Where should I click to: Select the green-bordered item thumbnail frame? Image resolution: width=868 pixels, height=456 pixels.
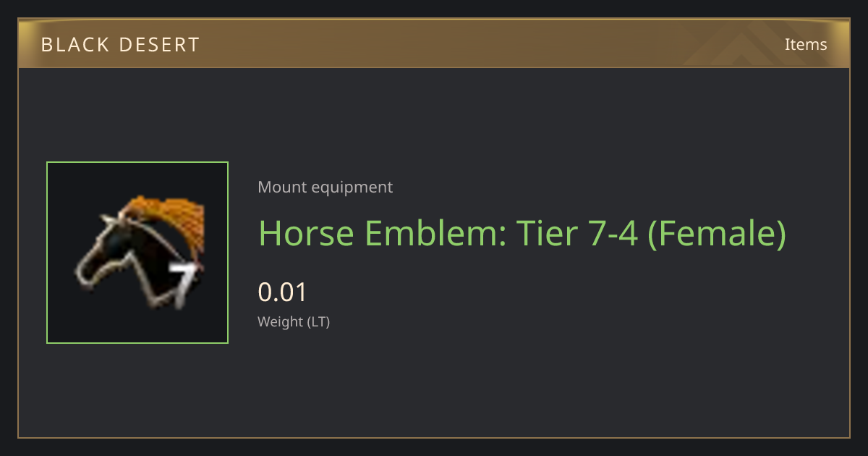click(x=137, y=253)
